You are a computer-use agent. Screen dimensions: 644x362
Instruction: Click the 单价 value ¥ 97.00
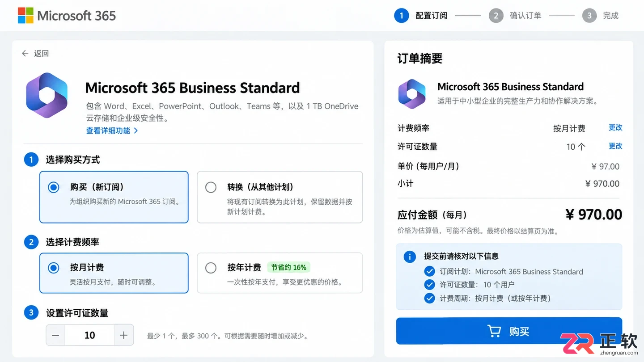[x=606, y=167]
